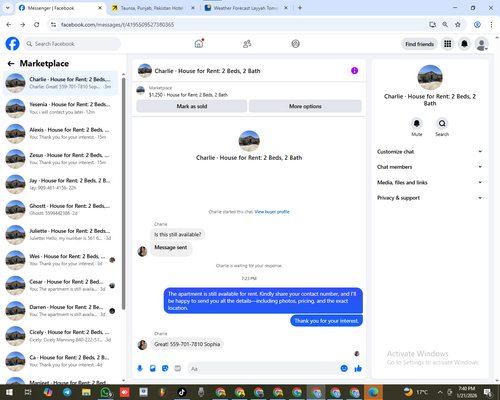This screenshot has width=500, height=400.
Task: Open the Groups icon in top navigation
Action: coord(295,44)
